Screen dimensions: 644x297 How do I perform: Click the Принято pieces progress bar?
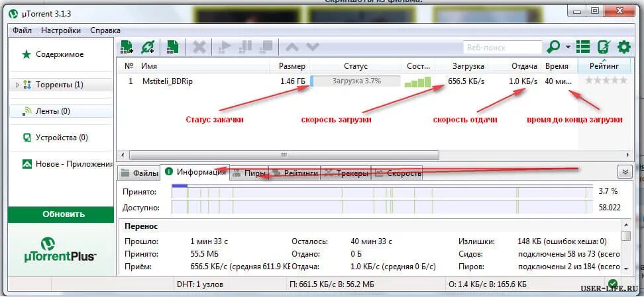[x=382, y=192]
